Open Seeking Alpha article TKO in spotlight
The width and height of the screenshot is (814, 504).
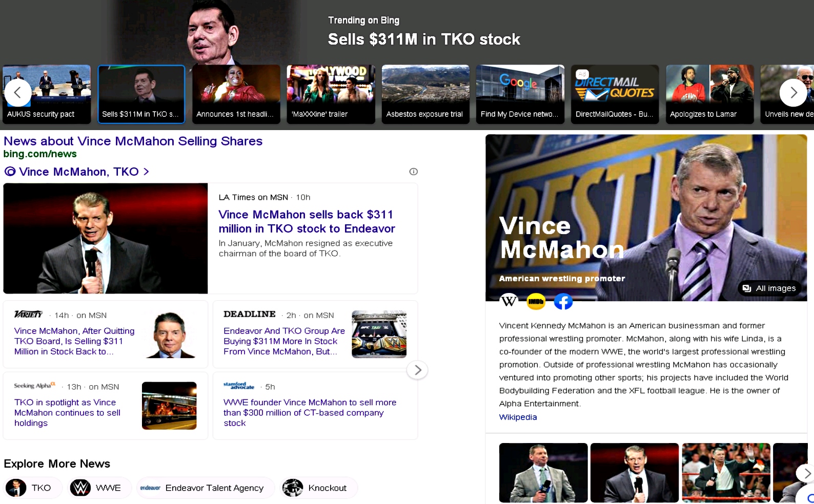click(67, 413)
